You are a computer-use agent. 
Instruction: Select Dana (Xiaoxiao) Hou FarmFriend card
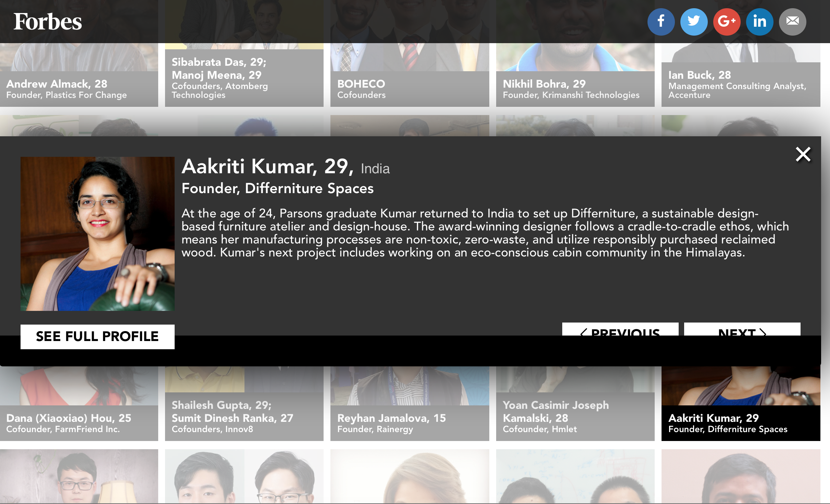coord(79,404)
